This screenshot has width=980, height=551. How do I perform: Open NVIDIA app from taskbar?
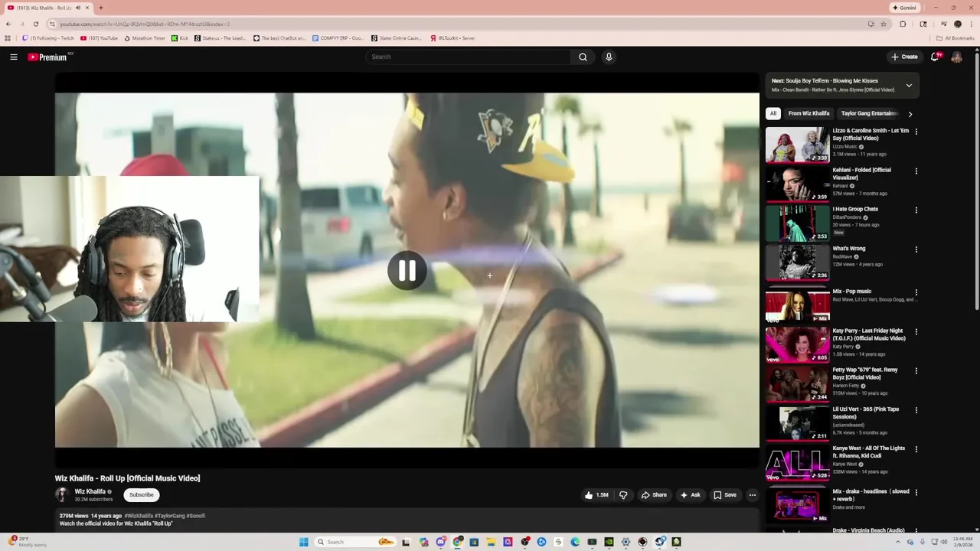(609, 542)
